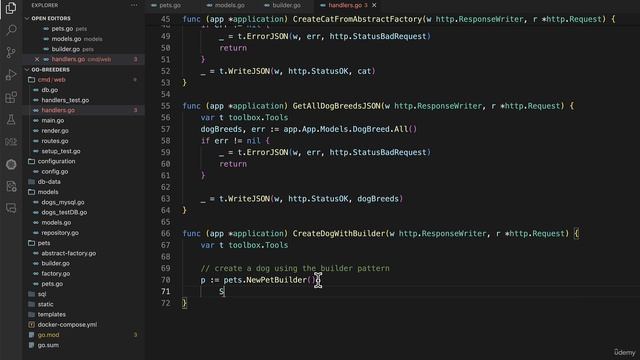Click GetAllDogBreedsJSON function name on line 55
Viewport: 640px width, 360px height.
[336, 106]
